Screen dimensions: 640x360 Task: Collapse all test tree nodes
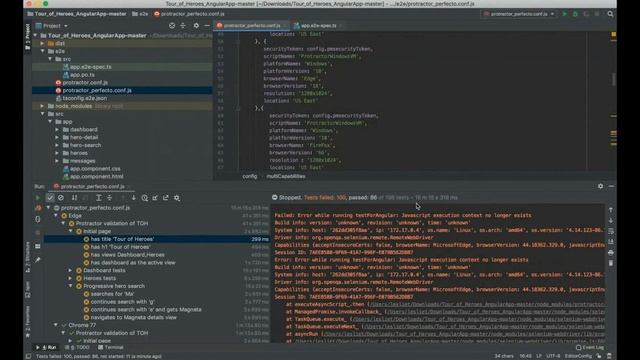click(x=109, y=198)
